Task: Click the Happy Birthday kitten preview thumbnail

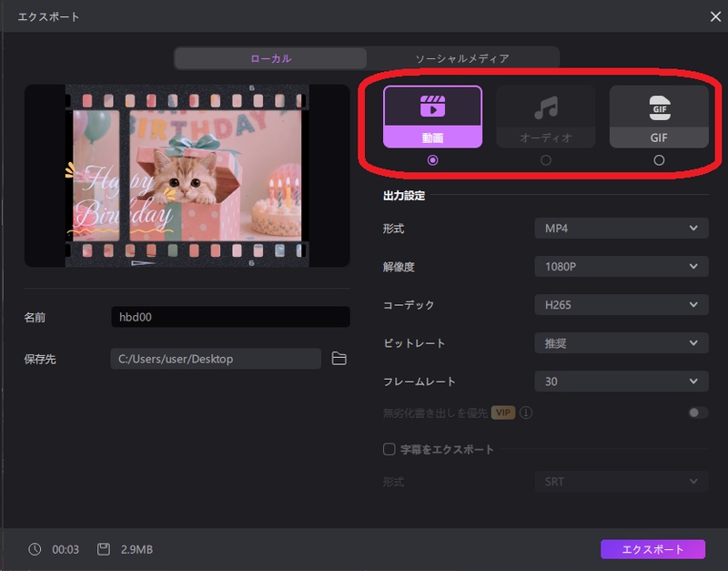Action: pyautogui.click(x=187, y=176)
